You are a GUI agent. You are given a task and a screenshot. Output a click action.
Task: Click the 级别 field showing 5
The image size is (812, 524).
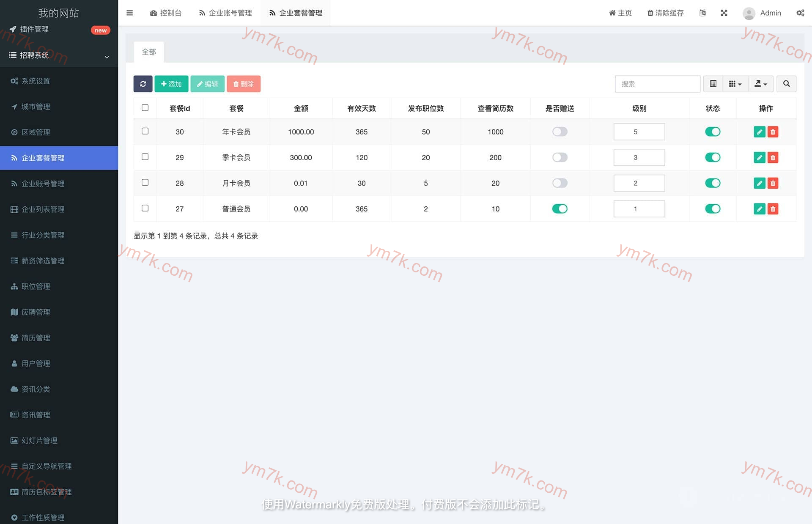[x=639, y=132]
